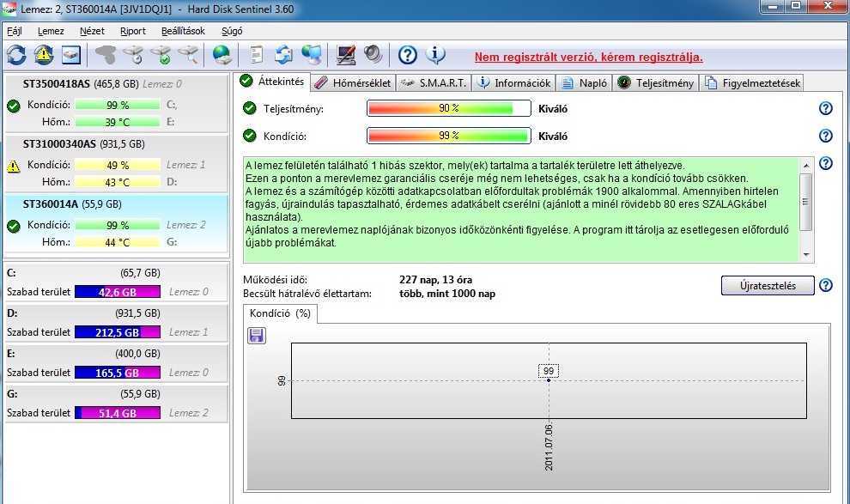The height and width of the screenshot is (504, 850).
Task: Open the Riport menu
Action: tap(133, 31)
